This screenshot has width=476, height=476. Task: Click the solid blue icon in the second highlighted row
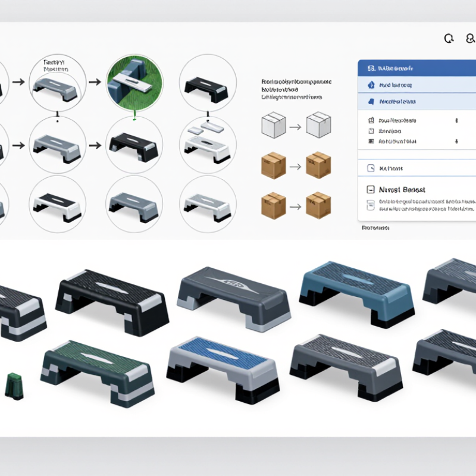[371, 101]
